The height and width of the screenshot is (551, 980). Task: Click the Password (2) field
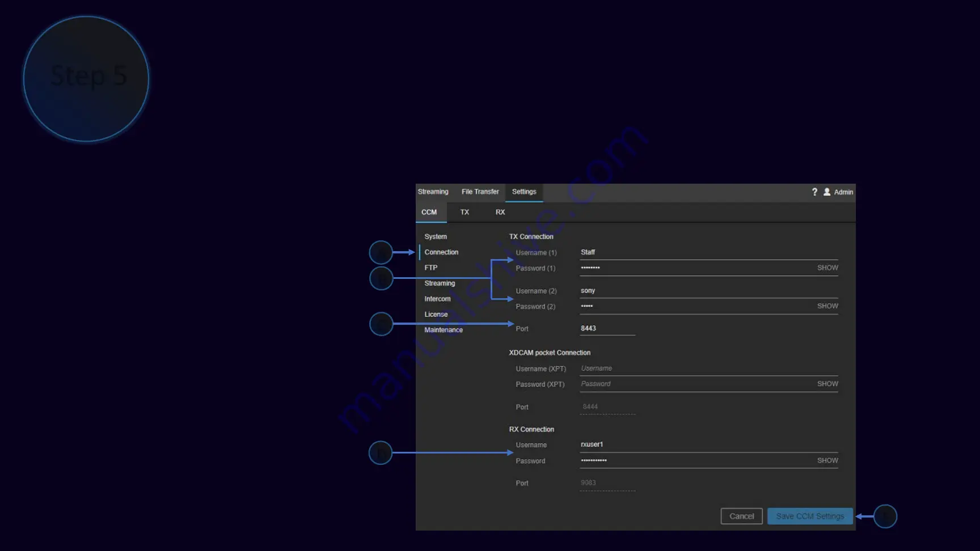[696, 306]
